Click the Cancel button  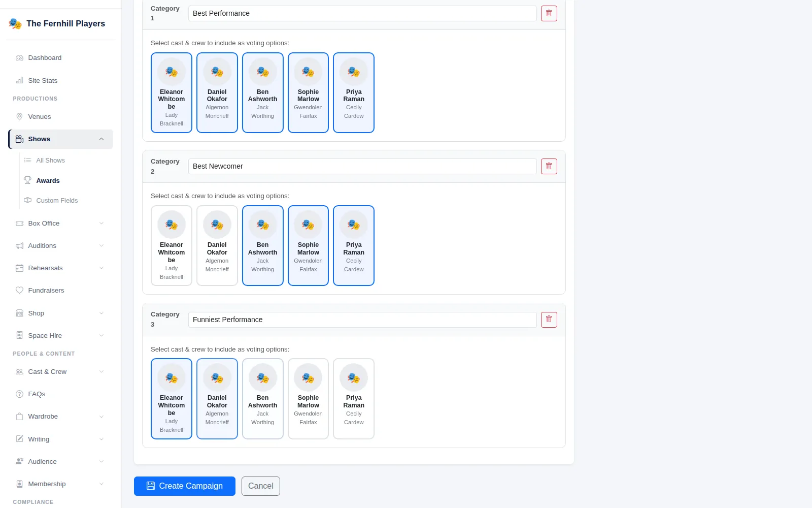click(x=261, y=486)
